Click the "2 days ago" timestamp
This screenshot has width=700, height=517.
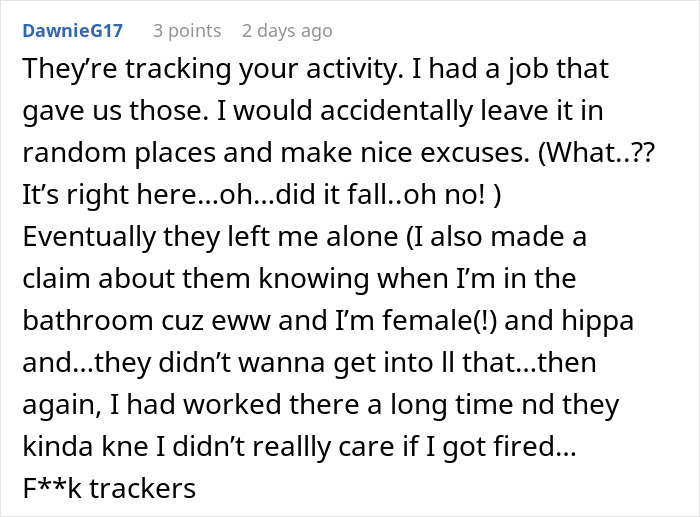click(x=287, y=31)
